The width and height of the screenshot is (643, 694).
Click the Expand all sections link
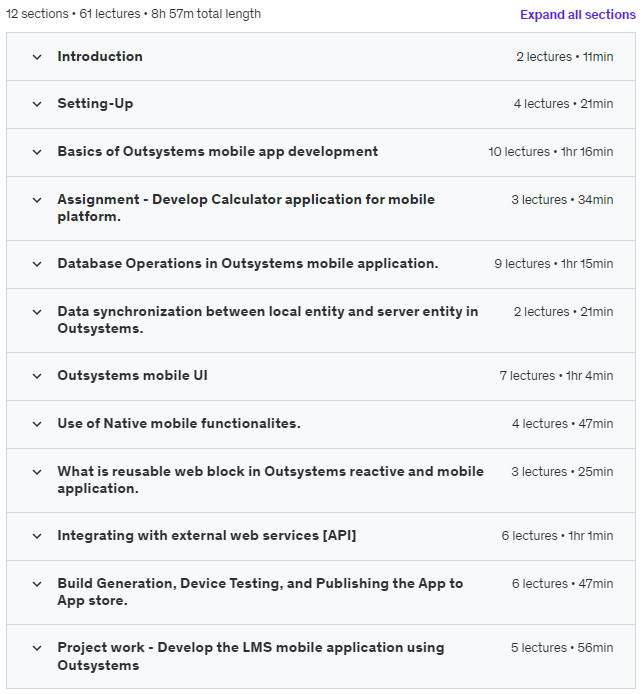tap(578, 15)
